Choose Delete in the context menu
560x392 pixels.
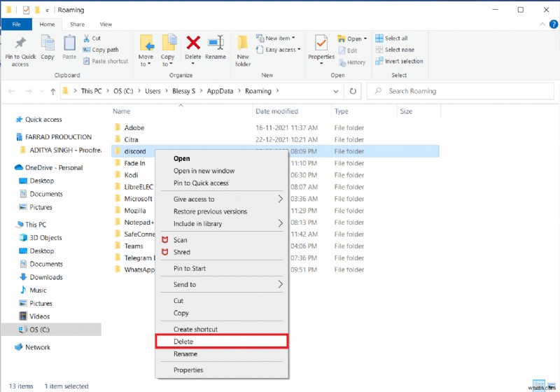coord(221,342)
